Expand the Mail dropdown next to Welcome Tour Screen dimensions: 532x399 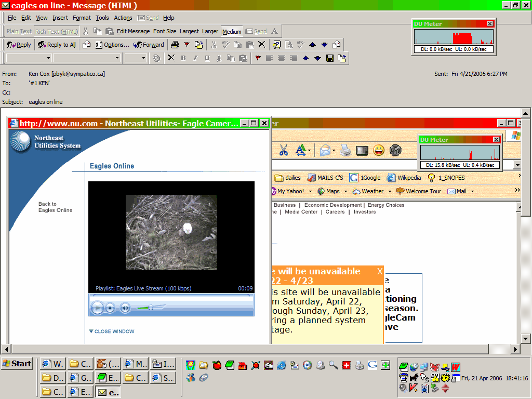tap(472, 191)
